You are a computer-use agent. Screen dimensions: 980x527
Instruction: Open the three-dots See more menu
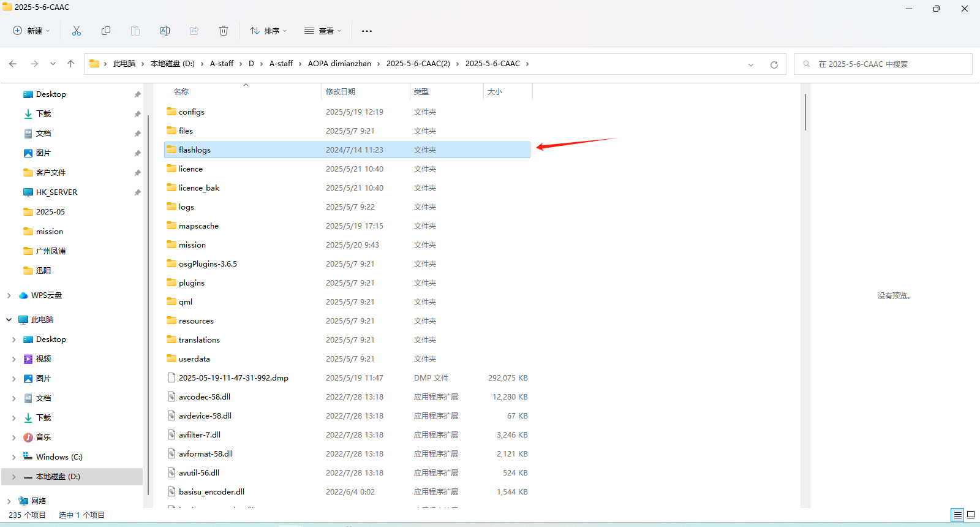pyautogui.click(x=367, y=31)
